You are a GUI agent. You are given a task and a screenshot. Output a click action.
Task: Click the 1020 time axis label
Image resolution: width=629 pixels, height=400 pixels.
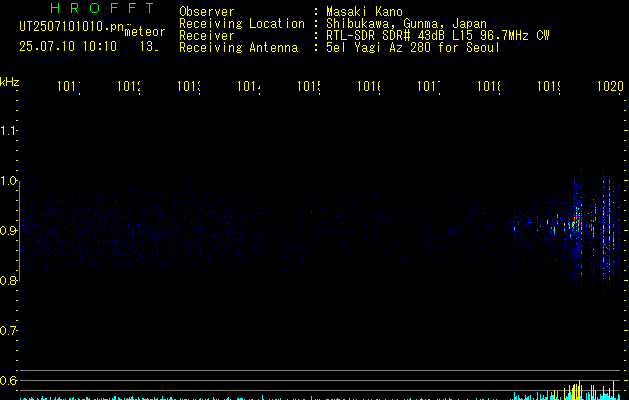coord(610,86)
